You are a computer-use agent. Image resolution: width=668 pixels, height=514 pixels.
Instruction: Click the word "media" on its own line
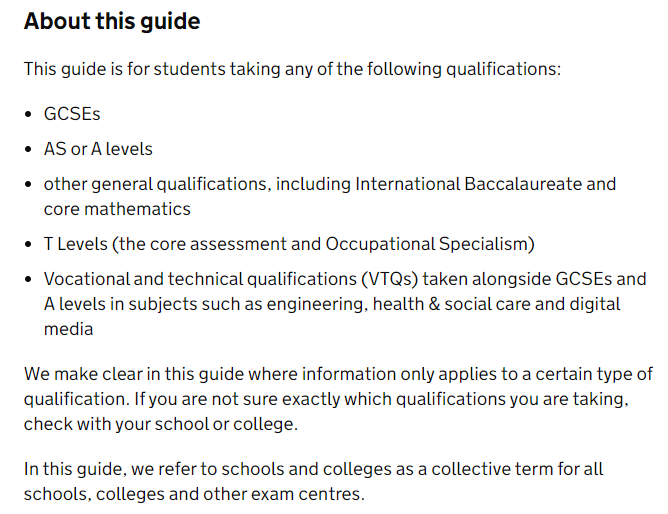click(x=68, y=328)
